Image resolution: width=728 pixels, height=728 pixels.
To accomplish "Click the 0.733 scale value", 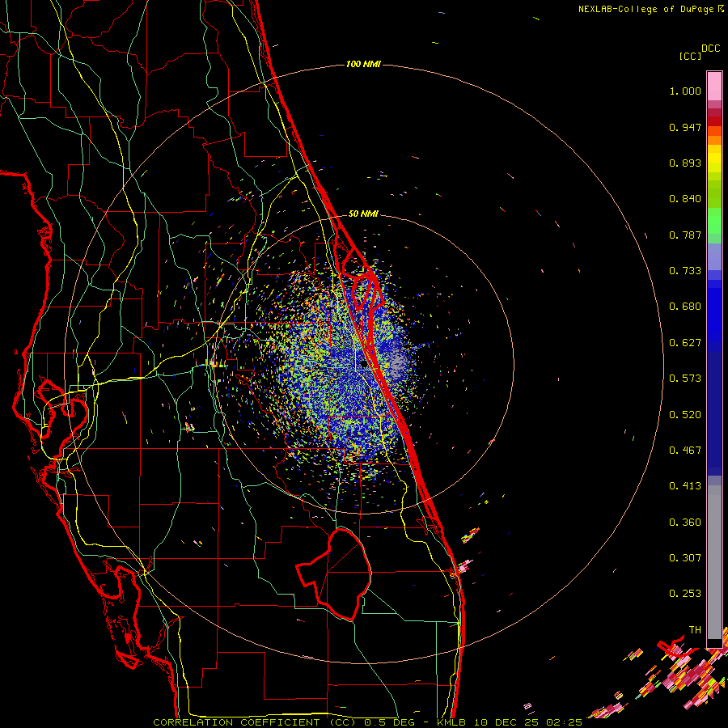I will (685, 271).
